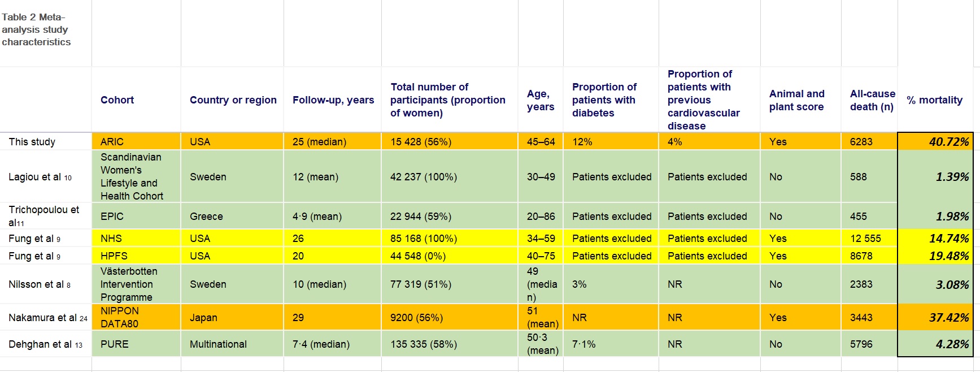The width and height of the screenshot is (980, 372).
Task: Click the 'Follow-up, years' column header
Action: [333, 100]
